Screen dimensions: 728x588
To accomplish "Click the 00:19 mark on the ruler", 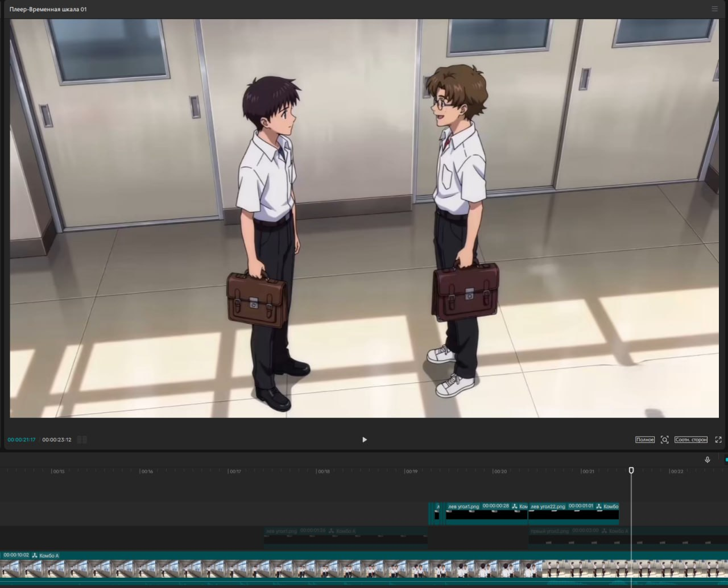I will (412, 471).
